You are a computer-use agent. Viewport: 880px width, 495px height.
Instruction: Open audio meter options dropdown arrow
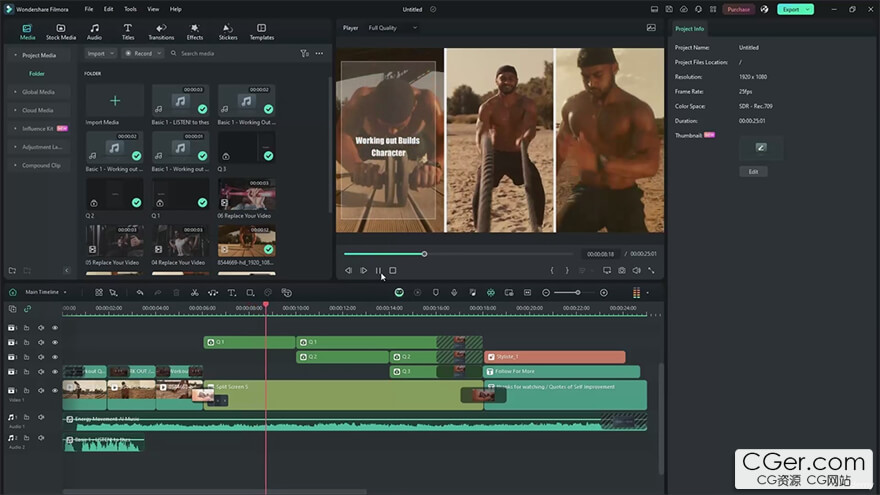(x=647, y=292)
